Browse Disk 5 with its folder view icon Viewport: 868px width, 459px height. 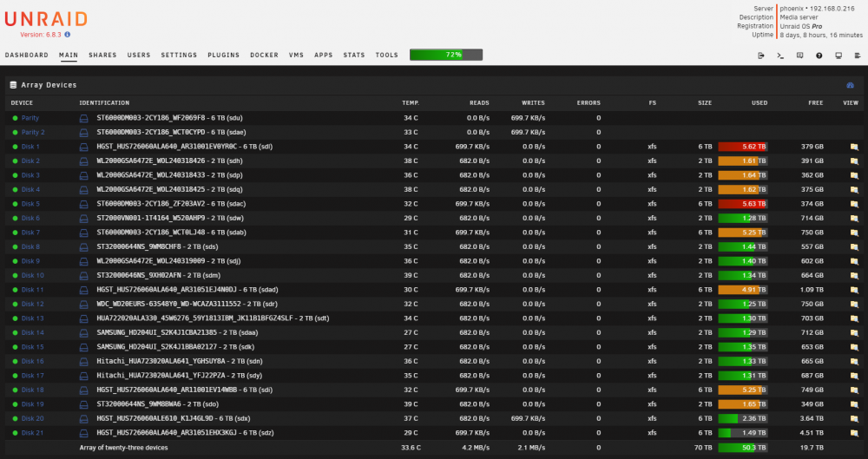tap(854, 204)
